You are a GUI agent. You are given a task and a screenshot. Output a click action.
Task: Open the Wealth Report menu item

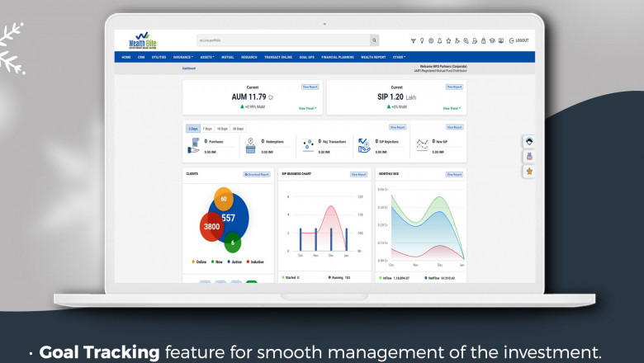[373, 57]
